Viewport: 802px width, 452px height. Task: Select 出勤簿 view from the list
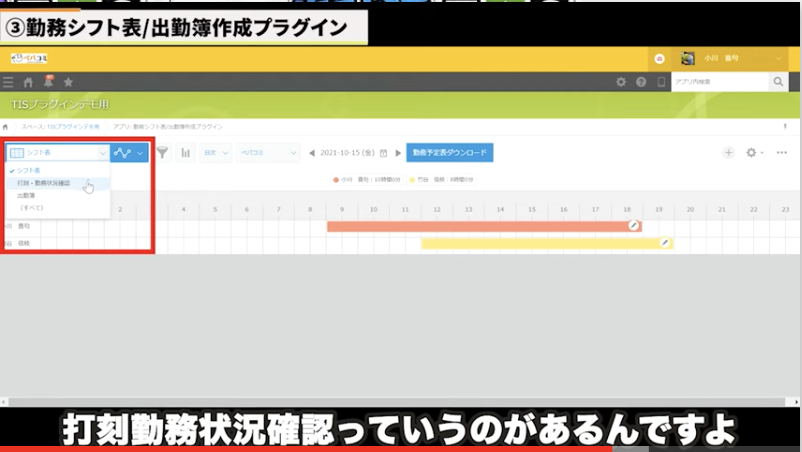[26, 195]
